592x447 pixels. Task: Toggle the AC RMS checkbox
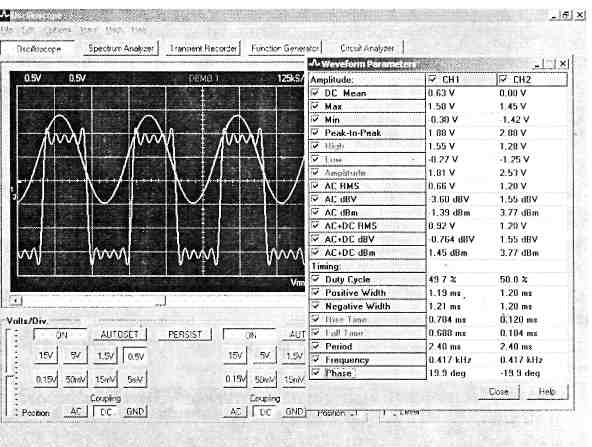click(316, 186)
